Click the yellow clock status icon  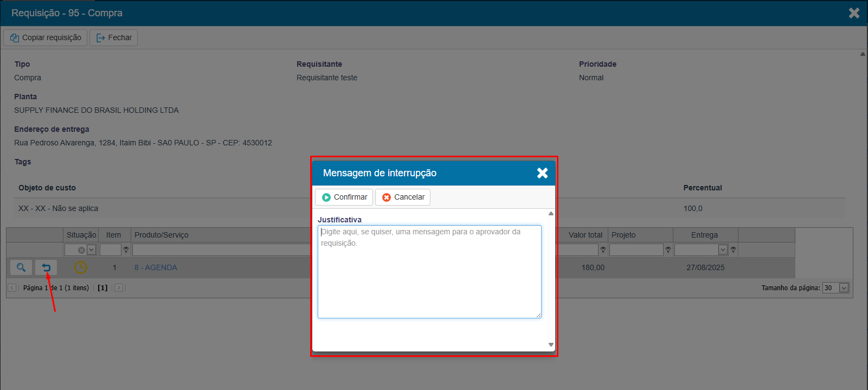click(81, 267)
